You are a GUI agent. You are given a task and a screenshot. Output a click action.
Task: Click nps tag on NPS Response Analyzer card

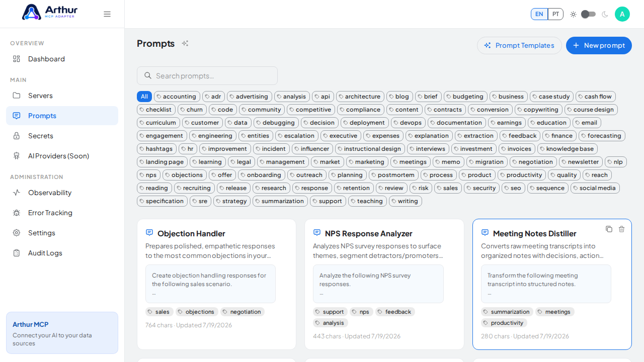click(x=361, y=312)
